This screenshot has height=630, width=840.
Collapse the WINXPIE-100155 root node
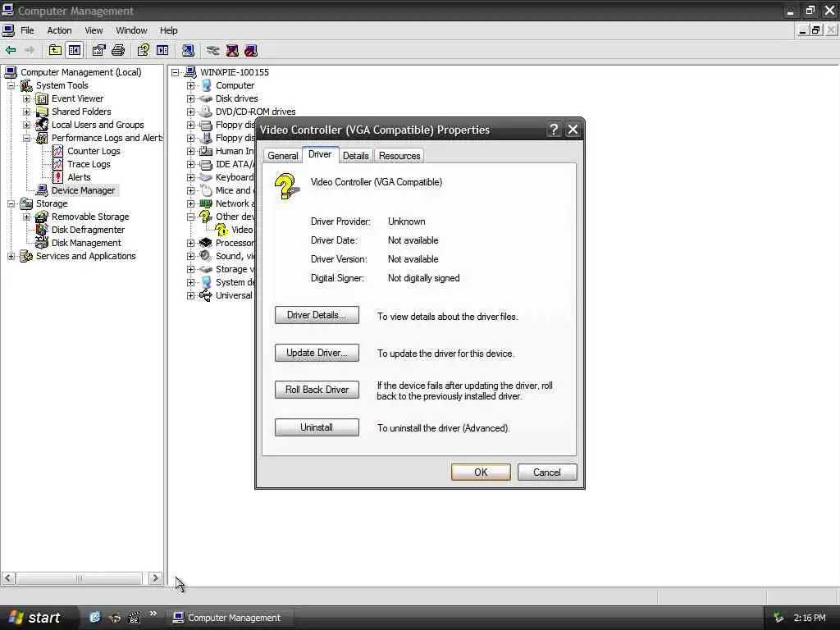pyautogui.click(x=176, y=72)
